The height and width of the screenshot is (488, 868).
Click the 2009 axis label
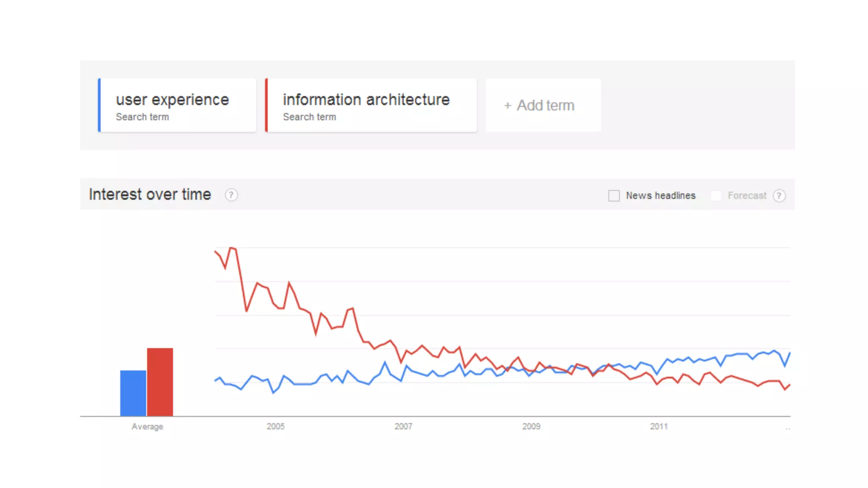click(x=531, y=427)
